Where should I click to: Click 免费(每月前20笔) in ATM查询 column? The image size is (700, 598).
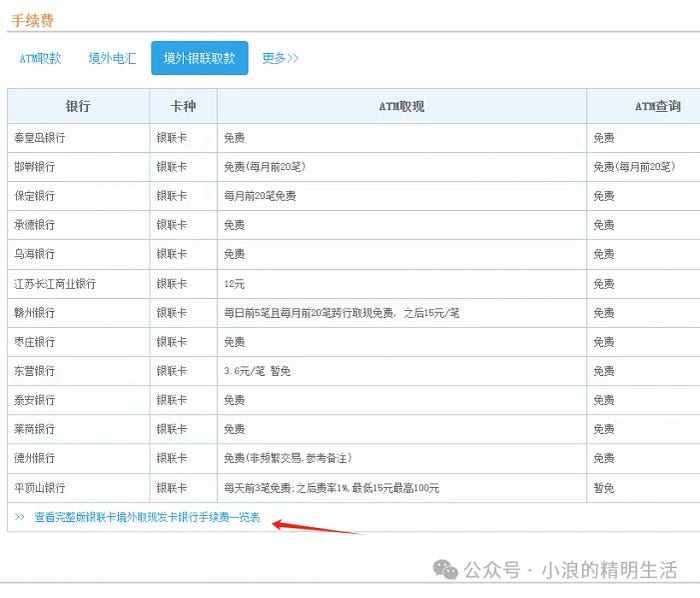point(634,167)
